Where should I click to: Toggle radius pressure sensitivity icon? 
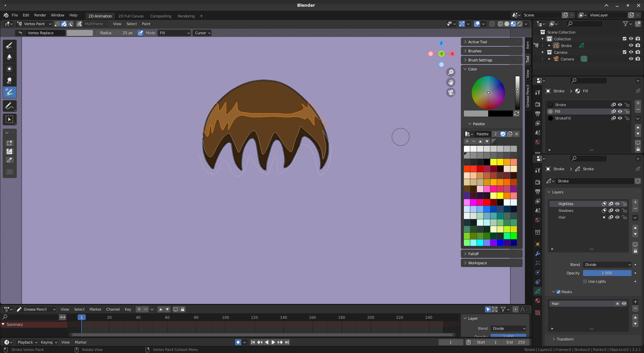[140, 33]
